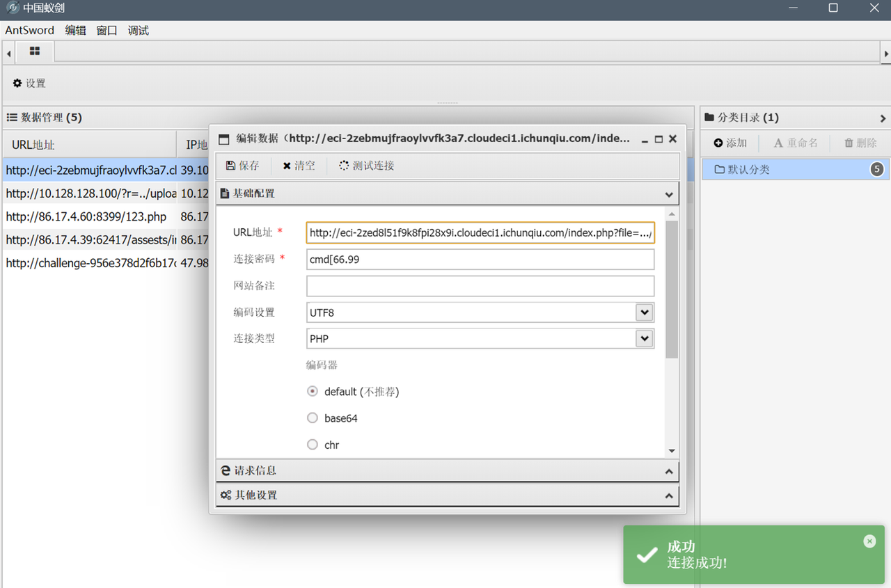Screen dimensions: 891x588
Task: Click the URL地址 column header
Action: 89,145
